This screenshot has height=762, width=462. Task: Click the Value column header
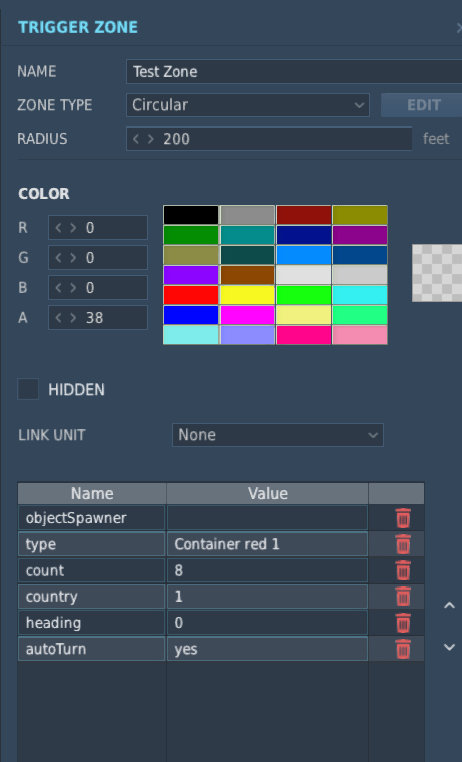pos(268,493)
